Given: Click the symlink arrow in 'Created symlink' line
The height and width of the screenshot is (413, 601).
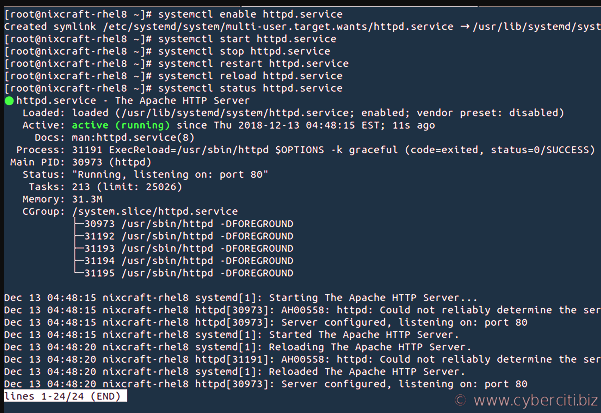Looking at the screenshot, I should pos(465,27).
